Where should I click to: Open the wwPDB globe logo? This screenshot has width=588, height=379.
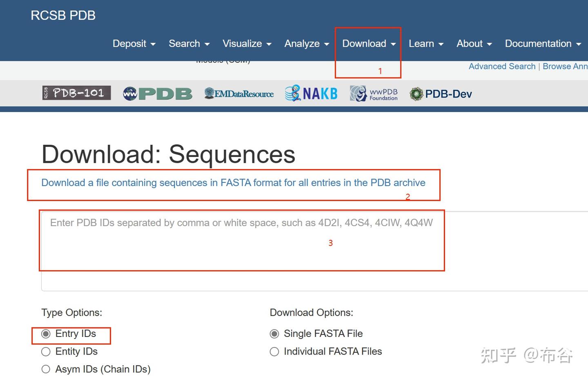click(157, 94)
